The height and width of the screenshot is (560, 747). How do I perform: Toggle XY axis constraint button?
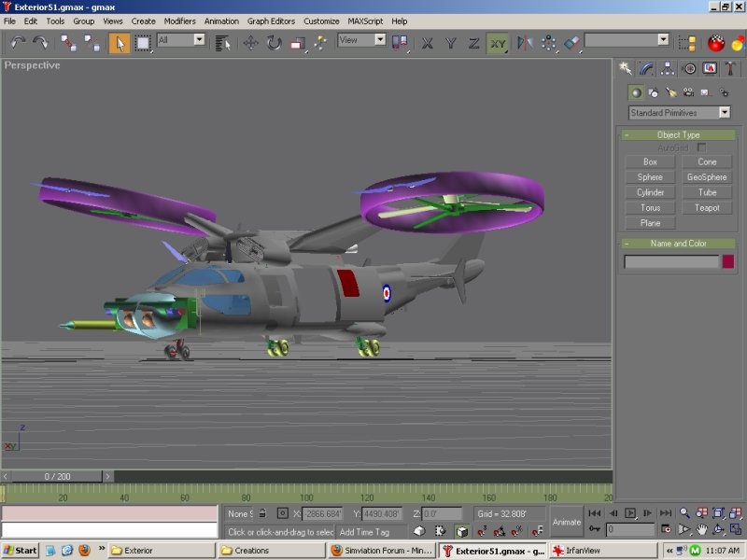pyautogui.click(x=498, y=42)
